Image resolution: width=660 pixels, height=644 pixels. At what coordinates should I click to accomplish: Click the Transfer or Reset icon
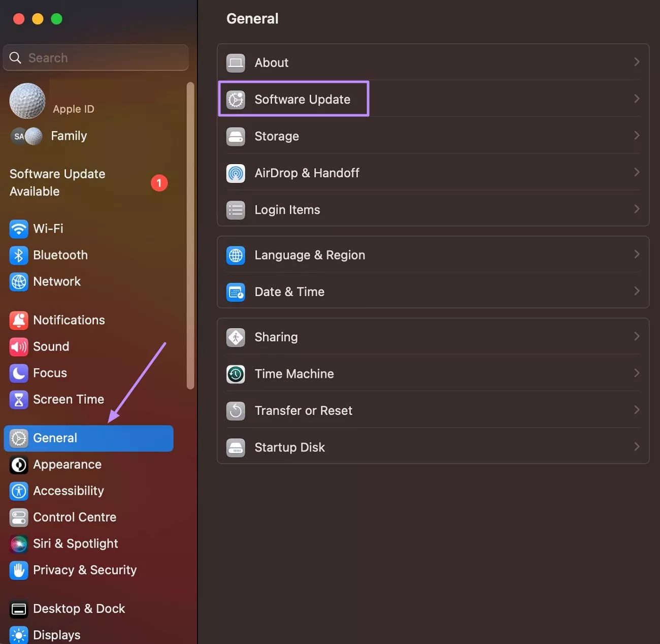pyautogui.click(x=236, y=410)
